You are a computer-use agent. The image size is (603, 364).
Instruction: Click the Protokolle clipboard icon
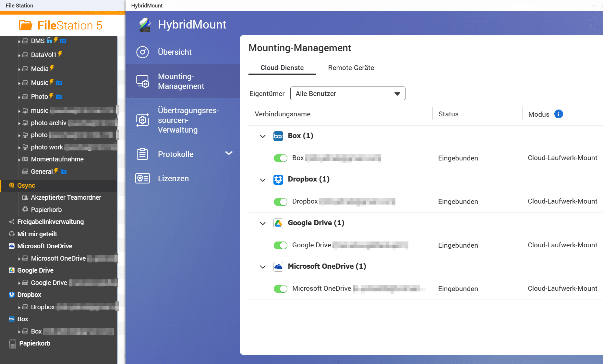pos(142,154)
